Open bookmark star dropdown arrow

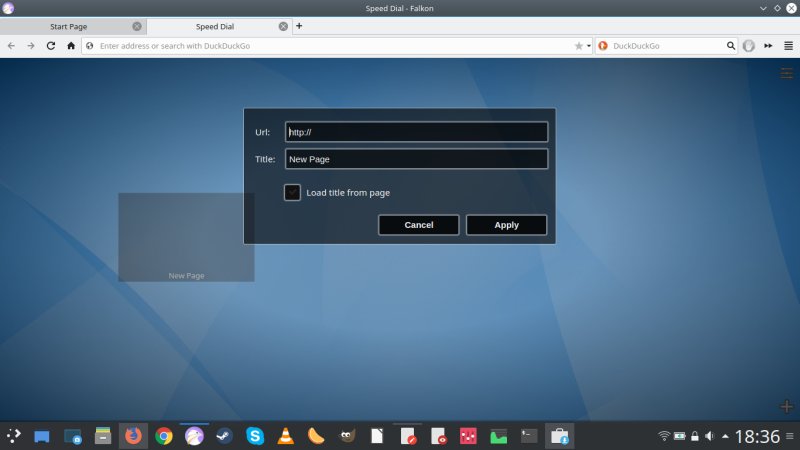coord(589,46)
